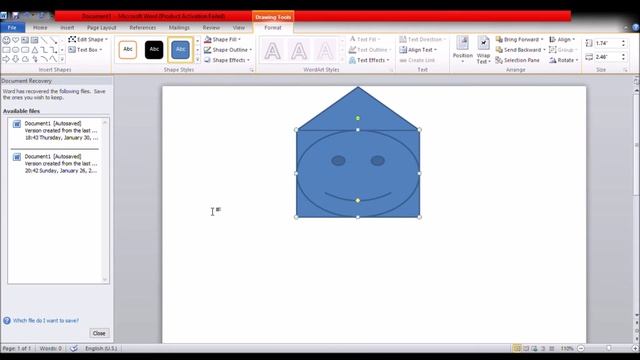Choose the cloud shape
This screenshot has width=640, height=360.
[25, 59]
